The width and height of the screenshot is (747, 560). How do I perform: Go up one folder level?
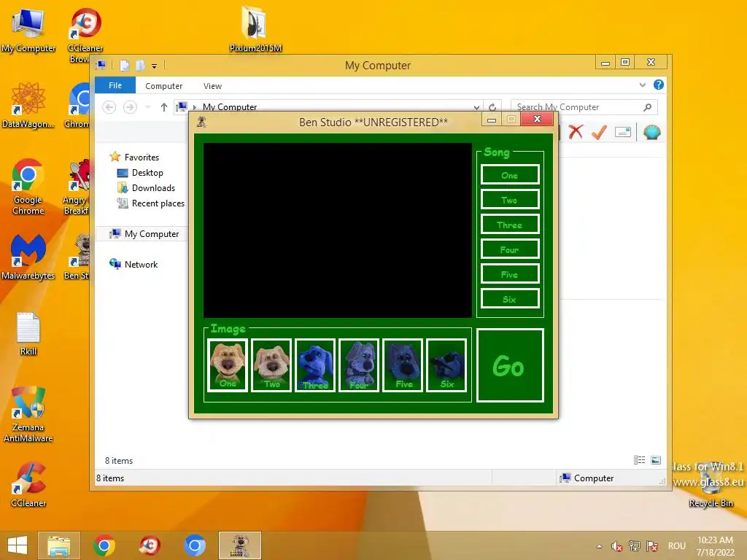pos(164,107)
